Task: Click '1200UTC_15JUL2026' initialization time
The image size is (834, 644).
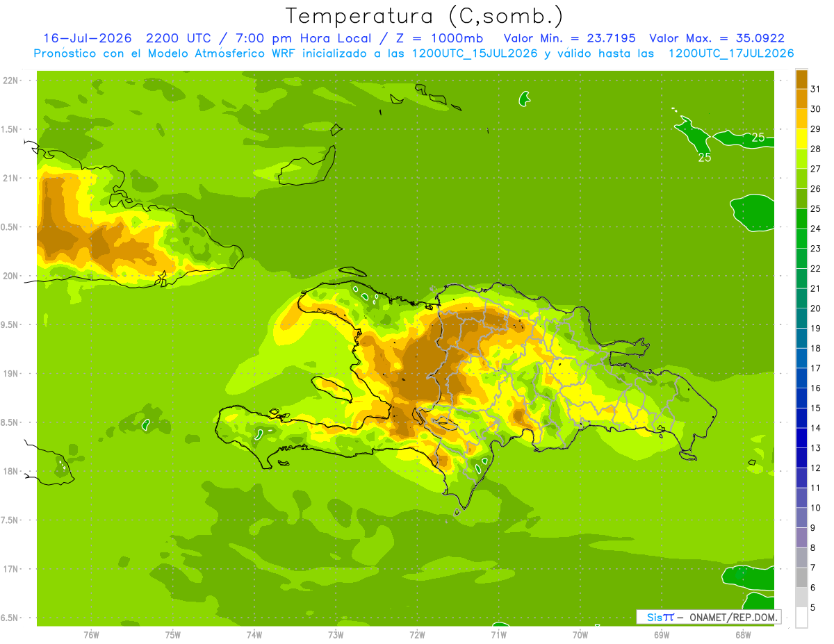Action: click(475, 53)
